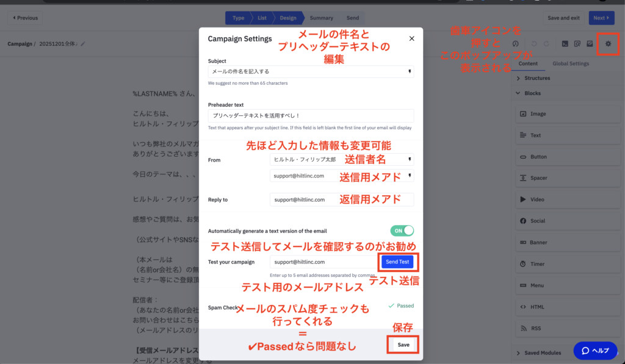Click the Preheader text input field

(311, 115)
